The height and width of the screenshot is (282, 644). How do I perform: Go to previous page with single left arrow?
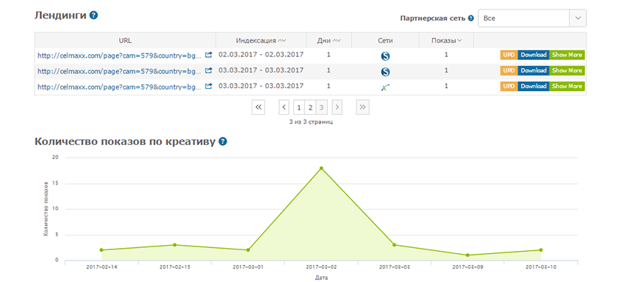284,107
